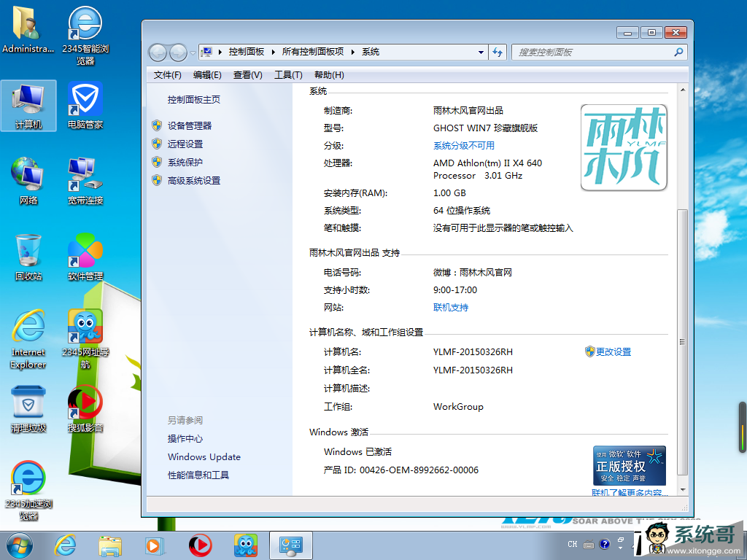Screen dimensions: 747x560
Task: Open the 编辑(E) menu
Action: (207, 75)
